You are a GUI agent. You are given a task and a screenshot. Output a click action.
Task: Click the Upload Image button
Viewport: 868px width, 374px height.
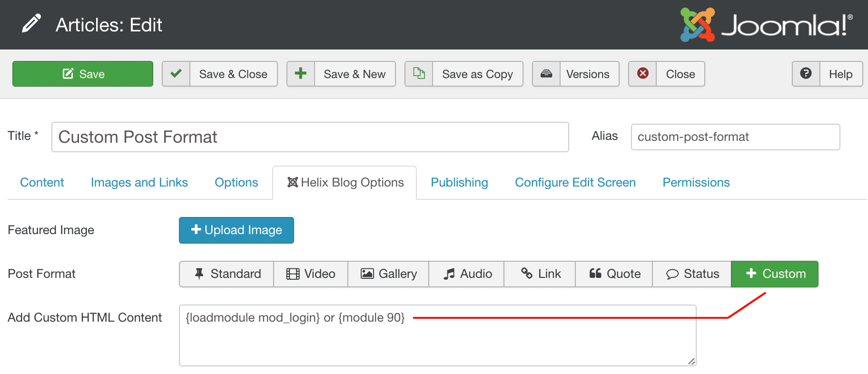(237, 230)
